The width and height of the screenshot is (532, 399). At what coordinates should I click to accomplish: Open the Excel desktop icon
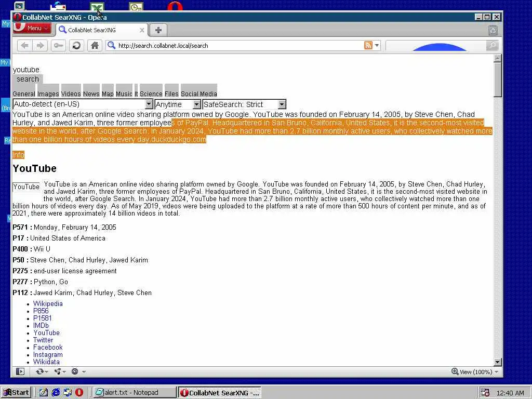point(97,7)
